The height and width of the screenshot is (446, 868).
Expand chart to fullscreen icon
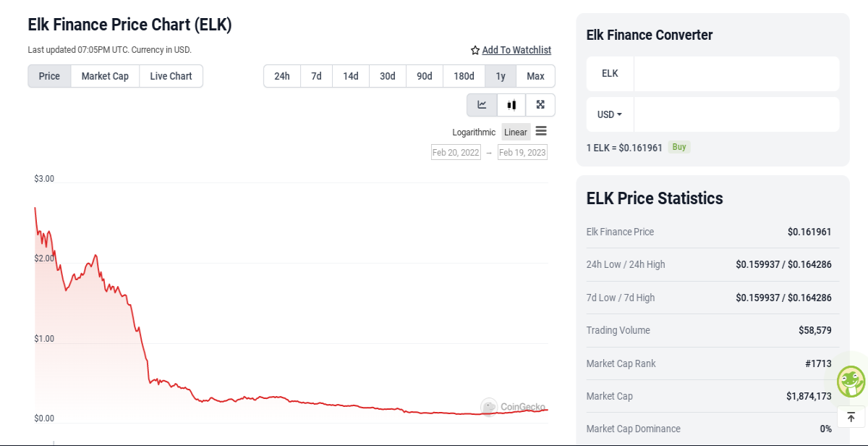(x=540, y=105)
